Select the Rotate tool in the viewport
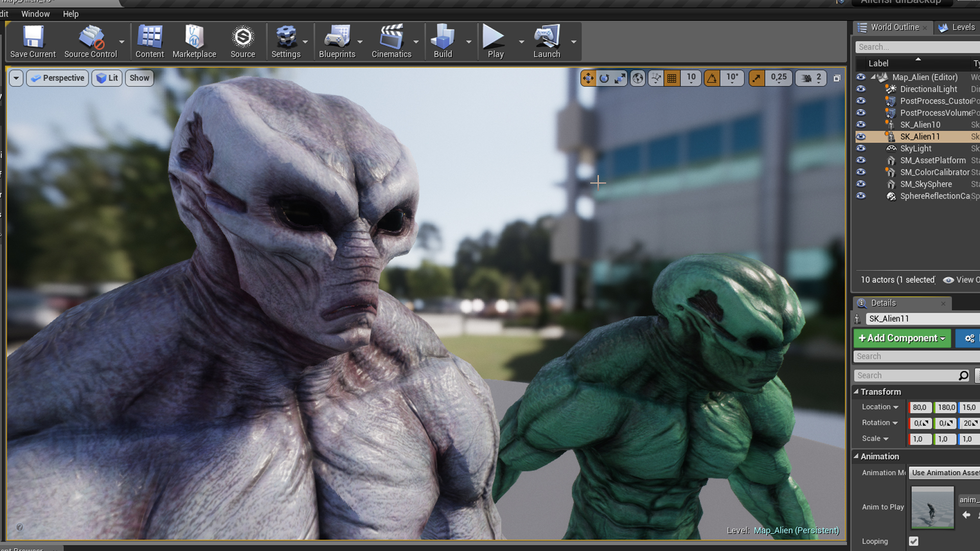The width and height of the screenshot is (980, 551). (604, 78)
